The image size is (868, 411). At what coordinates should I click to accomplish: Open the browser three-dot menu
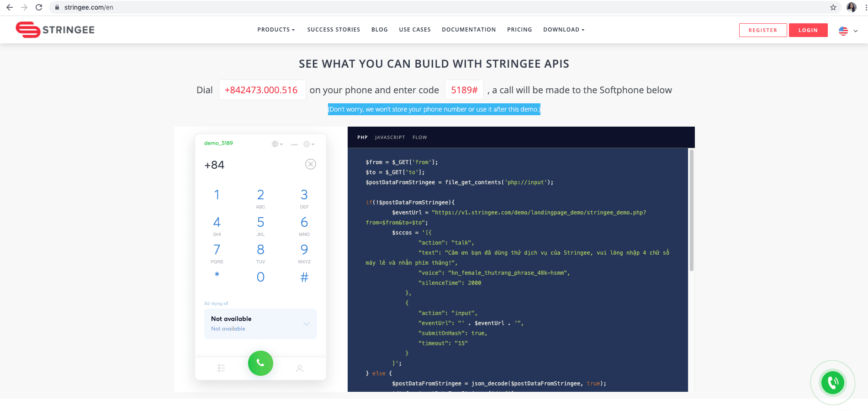(x=865, y=7)
